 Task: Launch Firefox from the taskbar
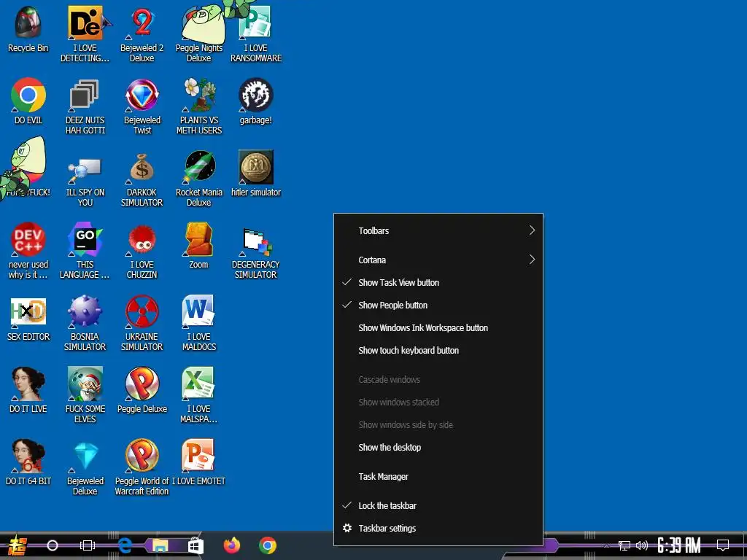point(232,545)
